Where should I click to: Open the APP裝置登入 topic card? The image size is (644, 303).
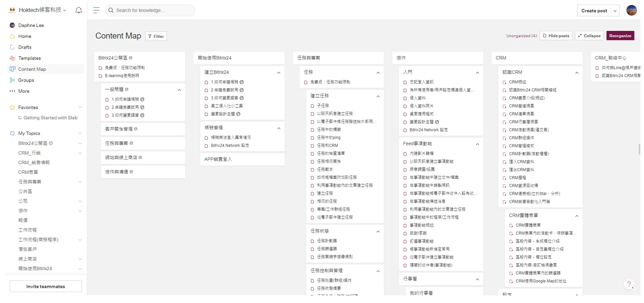coord(242,159)
